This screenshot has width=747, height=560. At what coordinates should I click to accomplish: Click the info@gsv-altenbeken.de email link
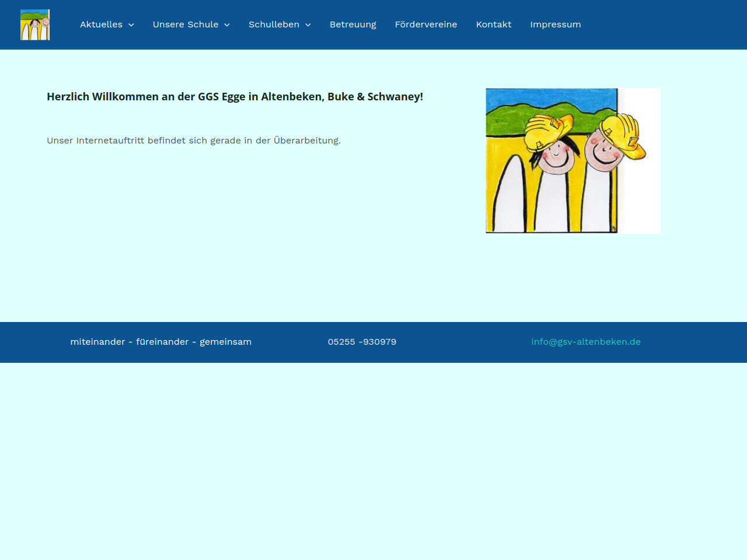(585, 342)
